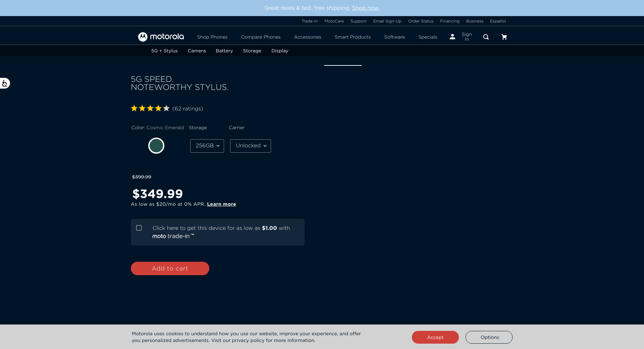This screenshot has width=644, height=349.
Task: Go to the Battery section tab
Action: [224, 51]
